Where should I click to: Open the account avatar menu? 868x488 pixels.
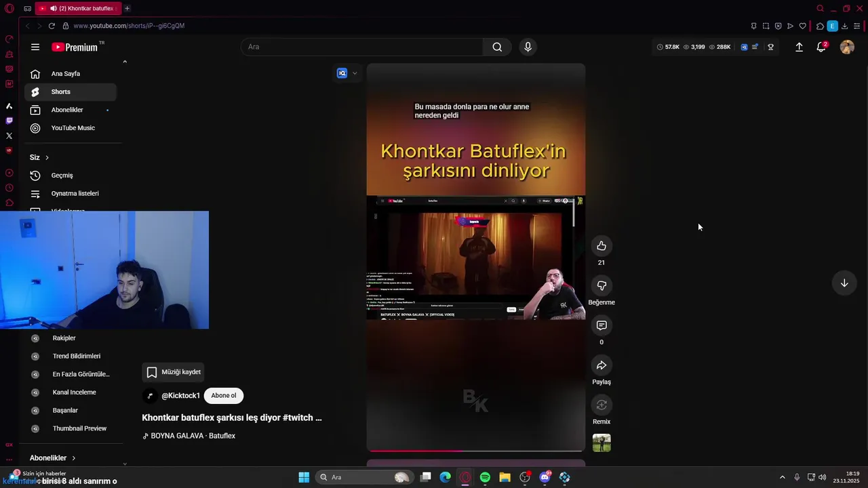click(x=847, y=47)
